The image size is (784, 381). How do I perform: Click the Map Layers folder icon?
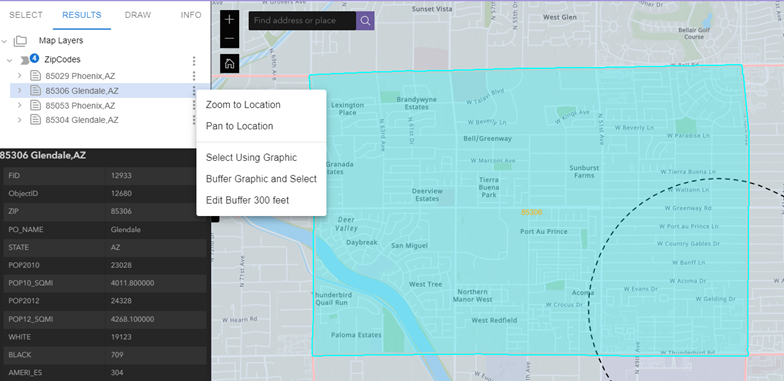(20, 41)
